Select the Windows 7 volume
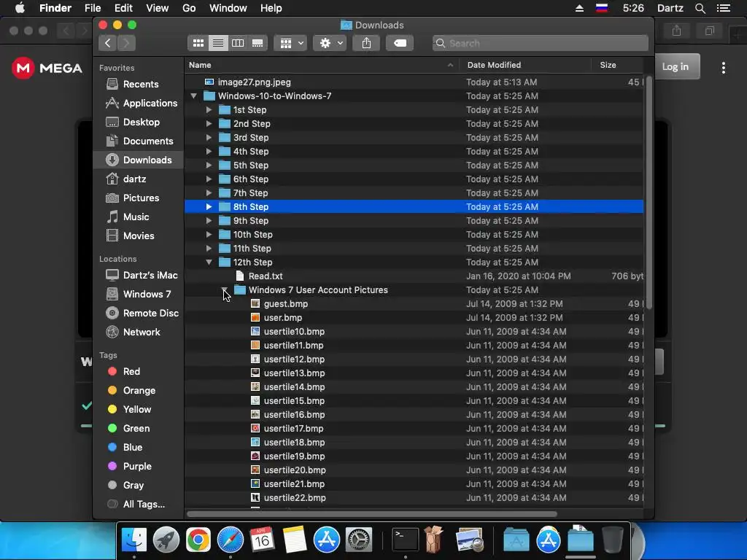Viewport: 747px width, 560px height. [x=138, y=295]
